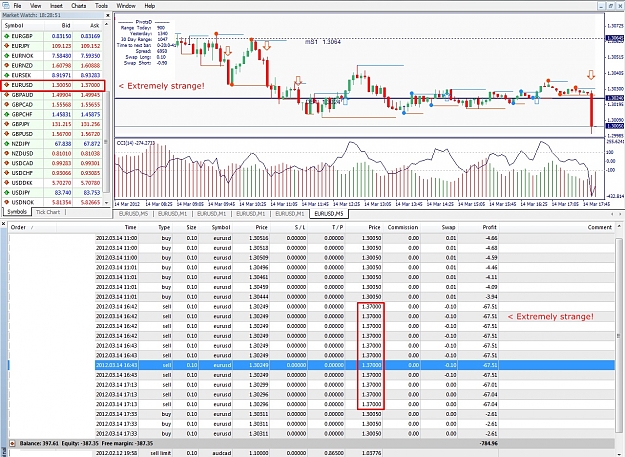This screenshot has height=457, width=625.
Task: Sort trades by the Type column header
Action: (x=164, y=228)
